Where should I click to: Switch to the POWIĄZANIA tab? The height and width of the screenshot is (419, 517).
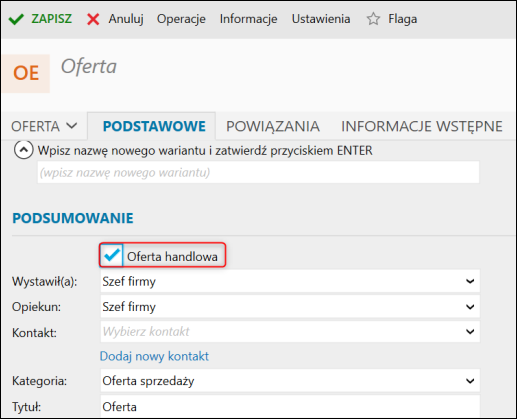(273, 126)
